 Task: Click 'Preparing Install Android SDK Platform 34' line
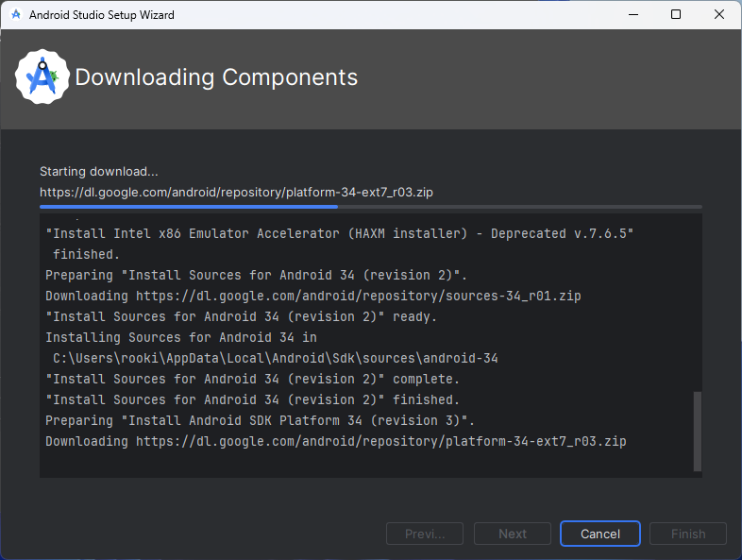coord(261,421)
